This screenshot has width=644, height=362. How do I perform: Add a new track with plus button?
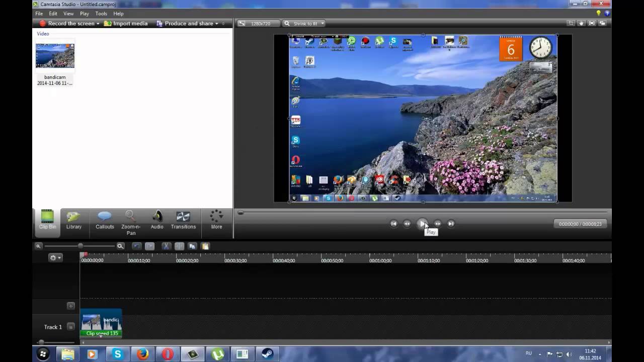pyautogui.click(x=71, y=306)
